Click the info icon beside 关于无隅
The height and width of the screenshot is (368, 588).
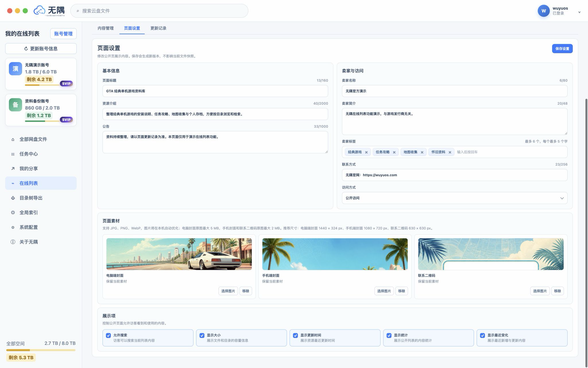coord(13,242)
